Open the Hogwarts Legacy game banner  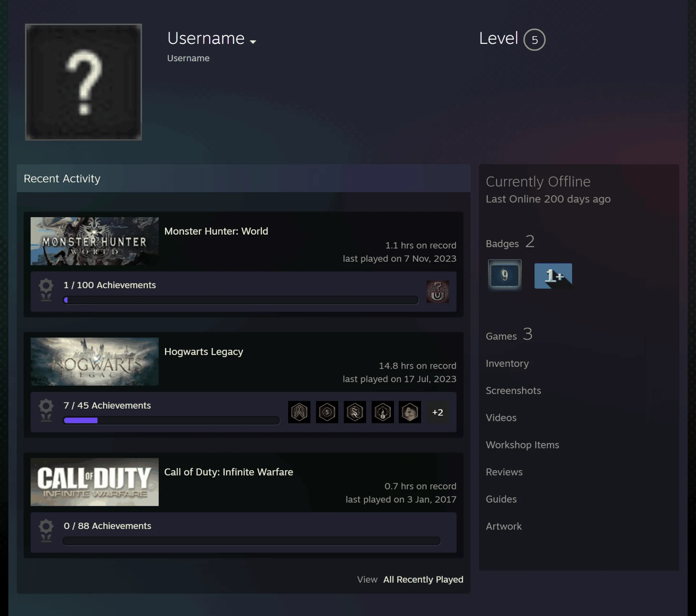click(95, 361)
